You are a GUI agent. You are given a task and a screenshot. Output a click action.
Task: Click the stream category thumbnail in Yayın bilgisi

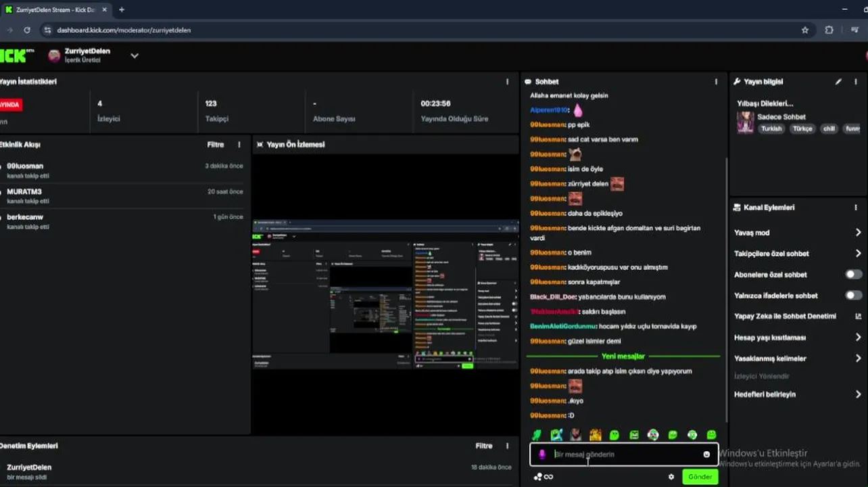pos(745,122)
